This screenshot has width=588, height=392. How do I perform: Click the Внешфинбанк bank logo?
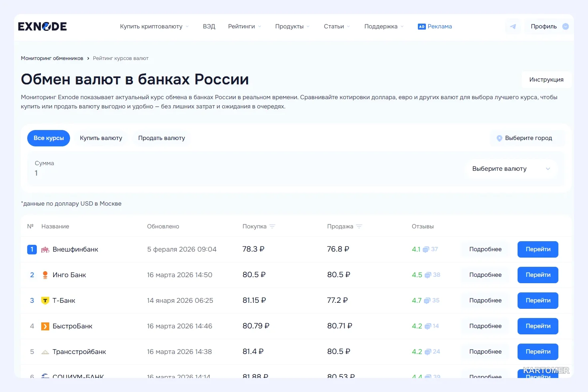click(45, 250)
